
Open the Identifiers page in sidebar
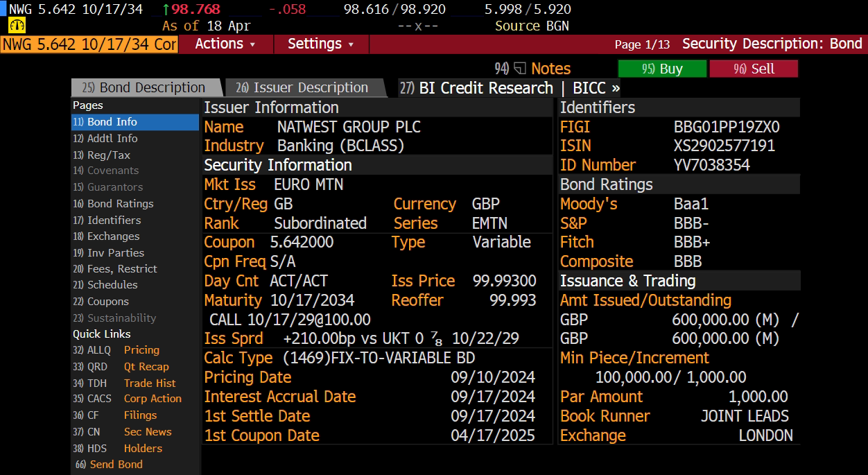107,221
